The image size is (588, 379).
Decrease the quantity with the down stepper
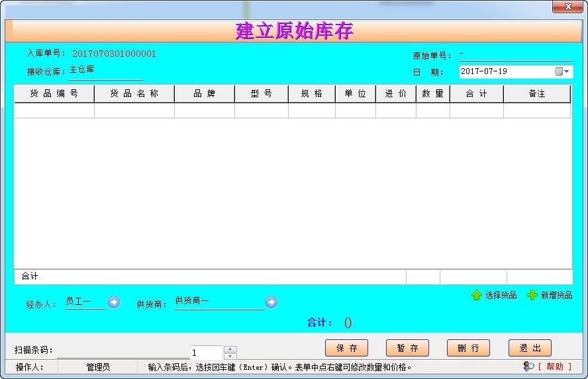[230, 356]
